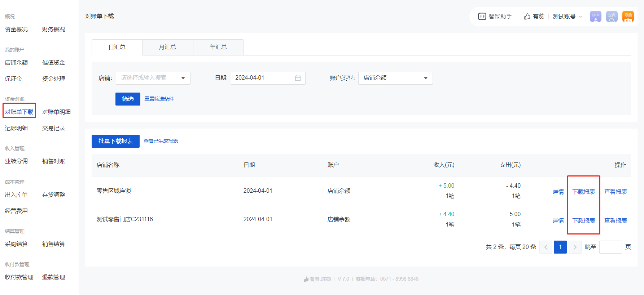Click the 批量下载报表 button
Viewport: 644px width, 295px height.
click(x=115, y=141)
